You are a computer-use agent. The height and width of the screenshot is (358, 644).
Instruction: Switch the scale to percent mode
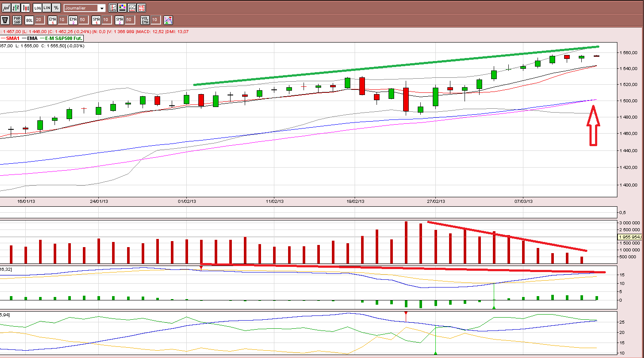[56, 8]
